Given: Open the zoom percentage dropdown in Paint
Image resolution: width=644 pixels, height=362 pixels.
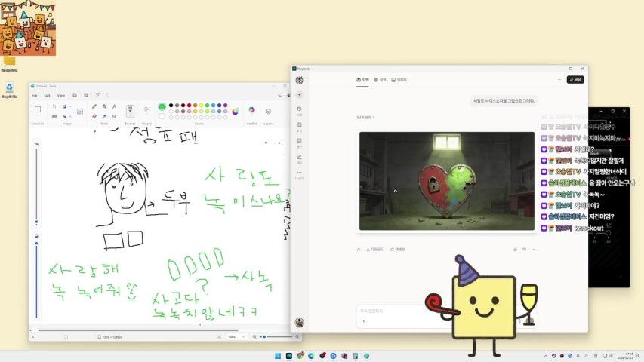Looking at the screenshot, I should (x=245, y=336).
